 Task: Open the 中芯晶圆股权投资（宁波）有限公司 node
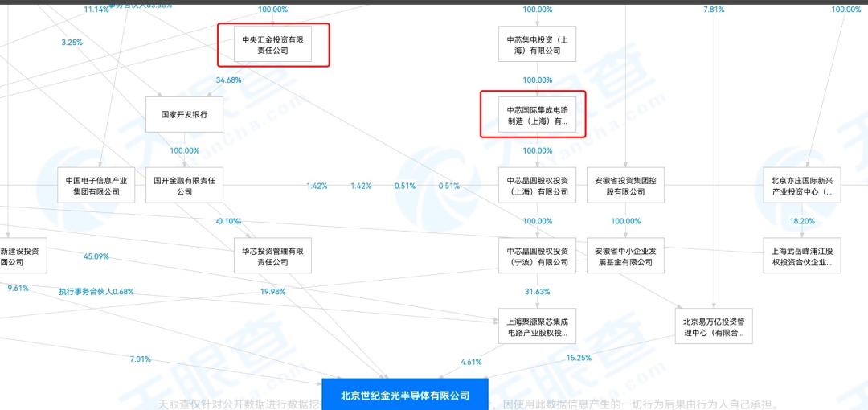(537, 256)
